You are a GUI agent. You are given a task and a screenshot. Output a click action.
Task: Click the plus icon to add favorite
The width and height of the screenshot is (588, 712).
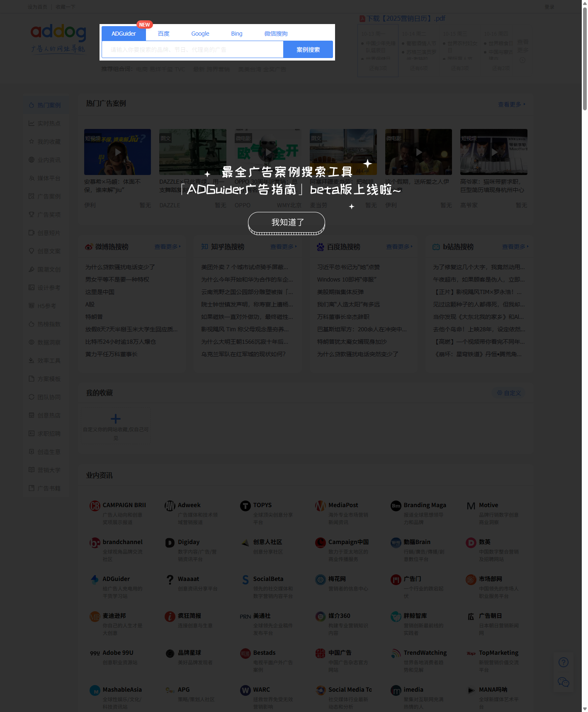pyautogui.click(x=116, y=418)
